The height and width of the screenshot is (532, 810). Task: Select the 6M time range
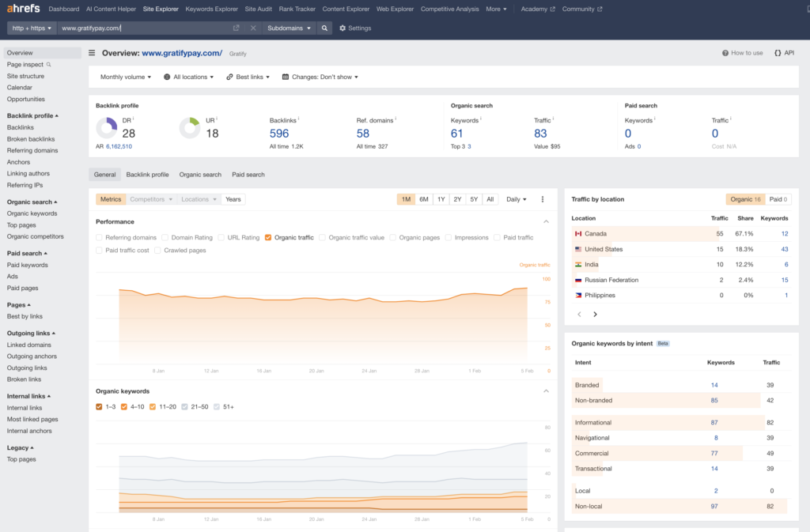point(424,199)
